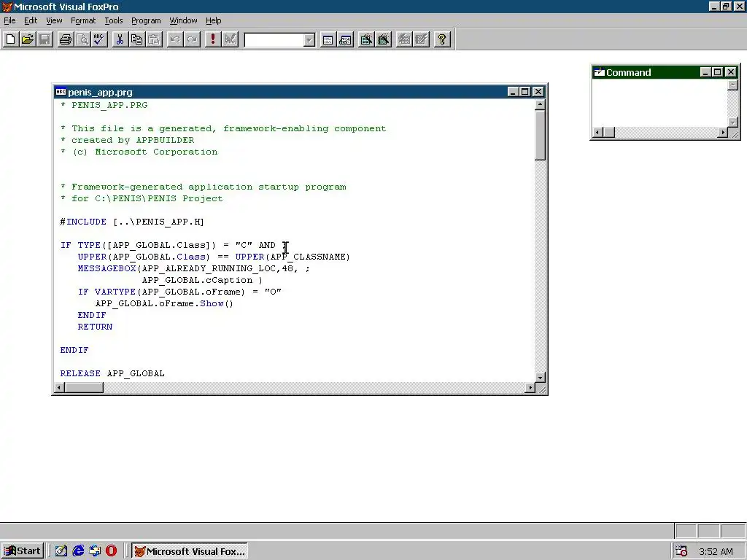747x560 pixels.
Task: Launch Opera from quick launch
Action: (x=111, y=551)
